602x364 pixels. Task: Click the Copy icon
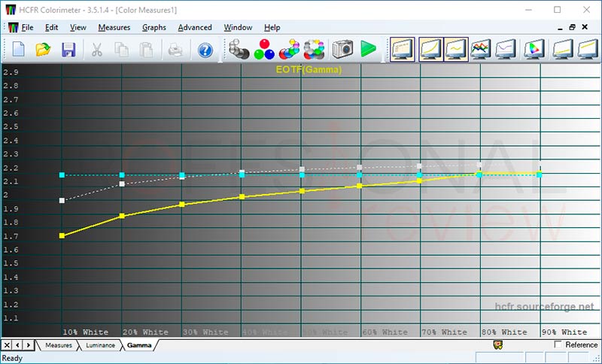(121, 50)
